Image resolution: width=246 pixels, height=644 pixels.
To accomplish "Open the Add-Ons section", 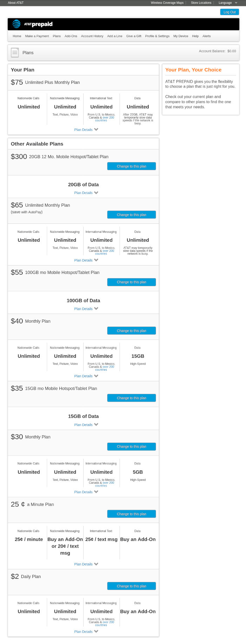I will click(71, 36).
